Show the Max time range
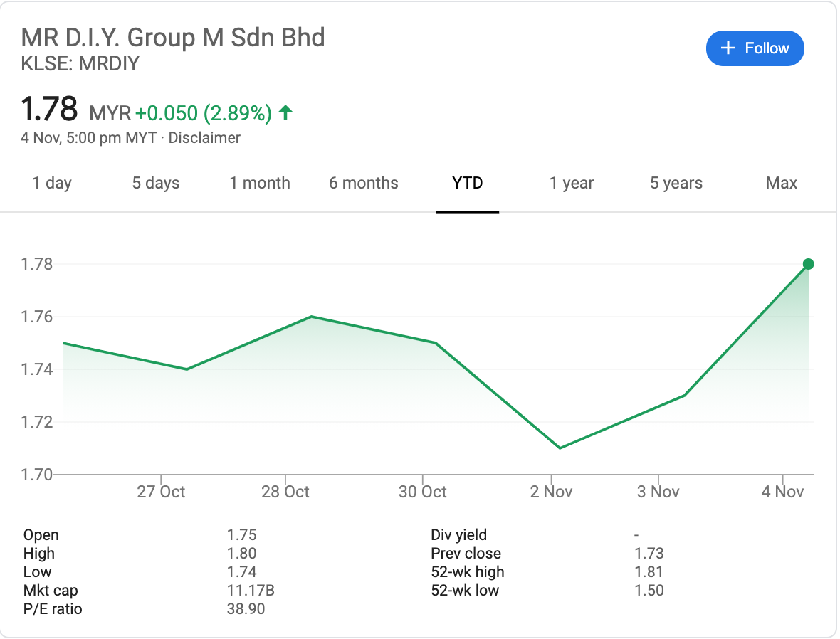 tap(782, 183)
